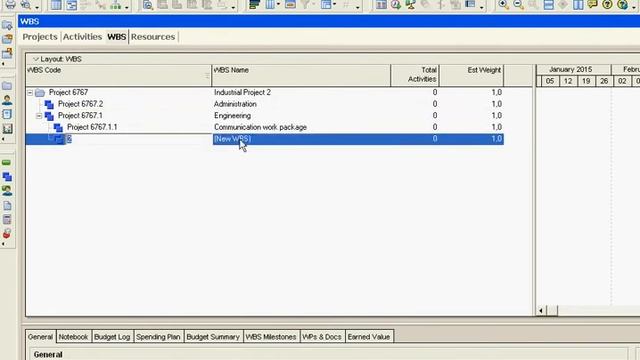Open the dropdown arrow after Print Preview
This screenshot has height=360, width=640.
pos(37,7)
